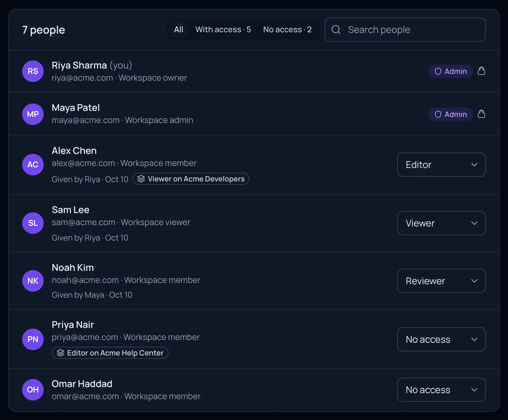The width and height of the screenshot is (508, 420).
Task: Click omar@acme.com · Workspace member text
Action: pyautogui.click(x=126, y=396)
